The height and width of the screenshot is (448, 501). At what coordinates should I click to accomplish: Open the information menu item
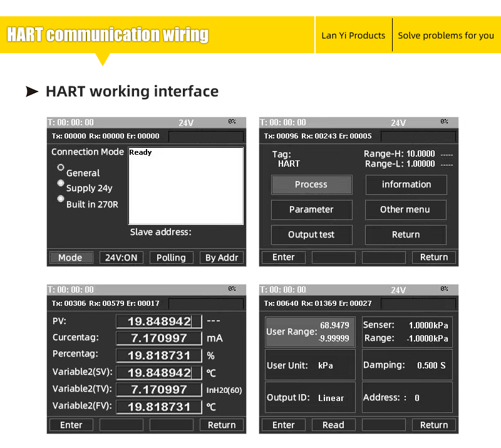click(x=406, y=185)
